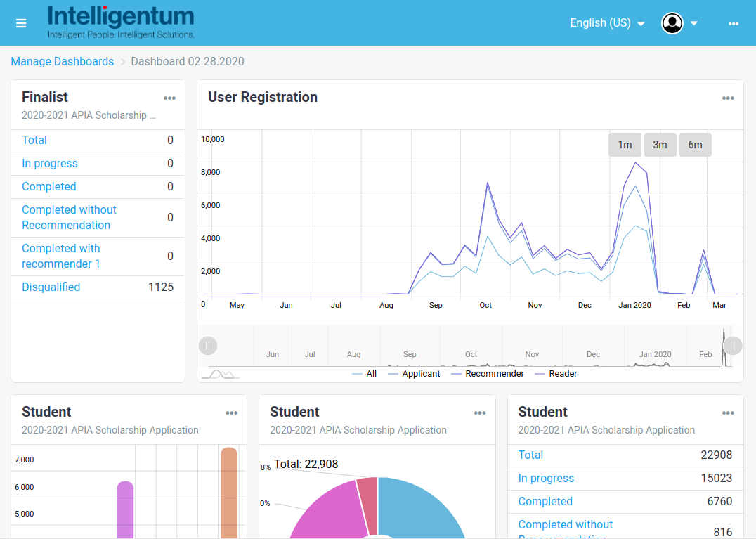Open options for Student bar chart card
756x539 pixels.
click(232, 413)
